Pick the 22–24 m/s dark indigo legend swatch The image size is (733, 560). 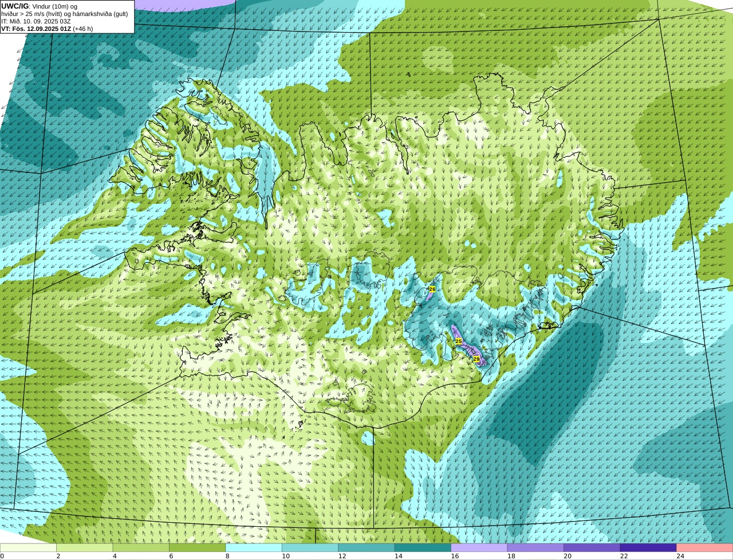point(648,547)
